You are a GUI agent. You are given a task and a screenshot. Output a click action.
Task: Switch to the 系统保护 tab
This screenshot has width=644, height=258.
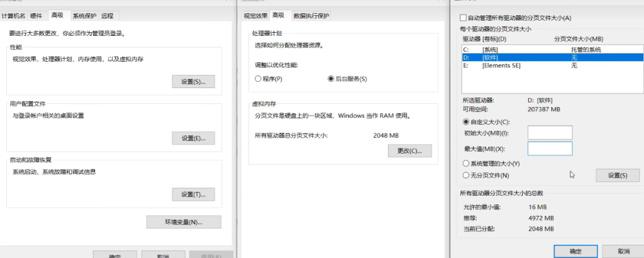[x=83, y=16]
